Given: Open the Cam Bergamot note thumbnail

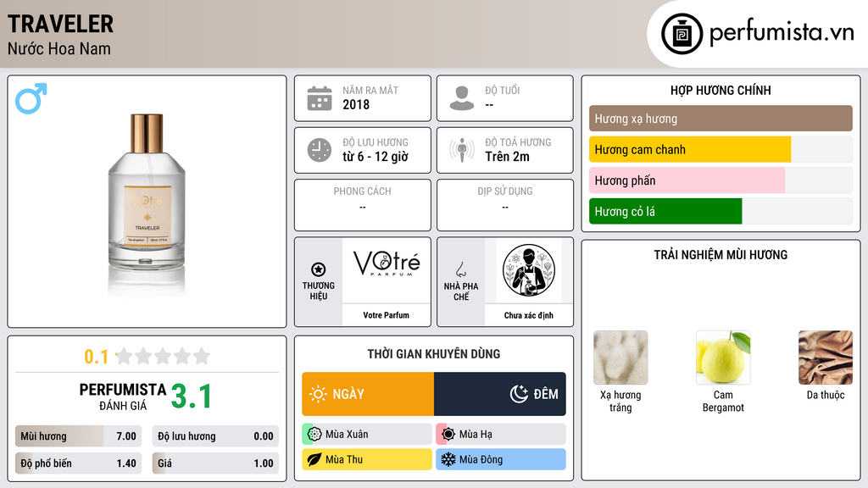Looking at the screenshot, I should pos(723,358).
